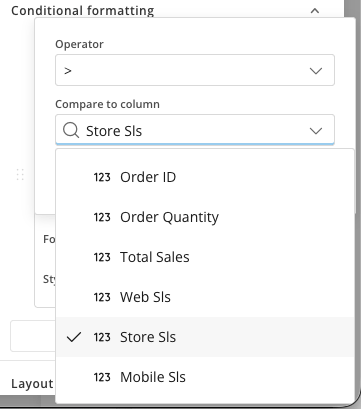This screenshot has height=409, width=361.
Task: Click the checkmark icon beside Store Sls
Action: (x=74, y=337)
